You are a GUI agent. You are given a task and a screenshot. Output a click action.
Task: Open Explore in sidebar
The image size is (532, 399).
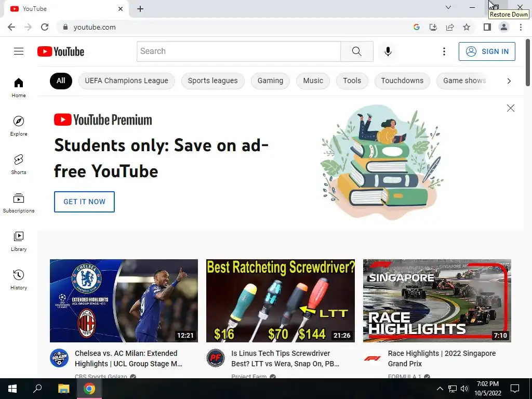tap(19, 126)
